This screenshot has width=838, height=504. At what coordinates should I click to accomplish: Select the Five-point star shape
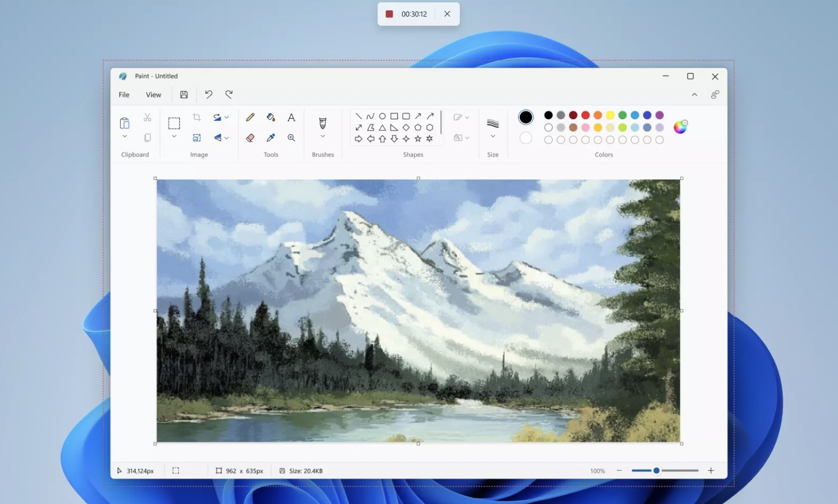(418, 139)
